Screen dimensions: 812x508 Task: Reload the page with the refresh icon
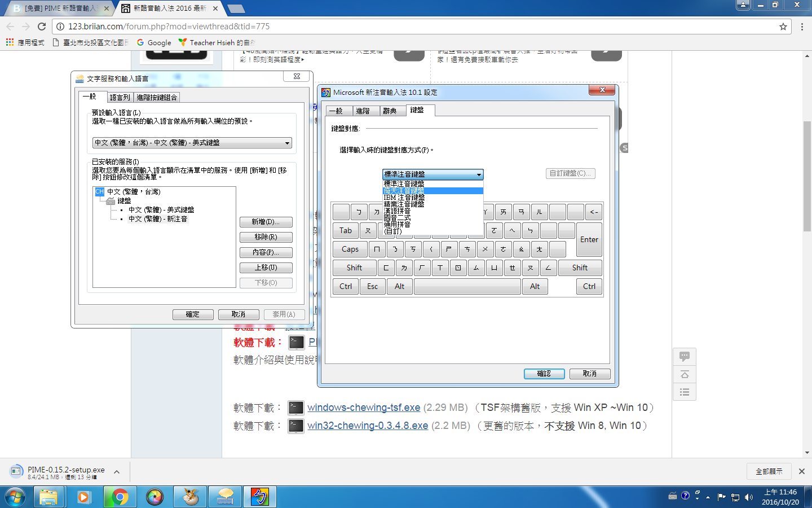[x=42, y=27]
